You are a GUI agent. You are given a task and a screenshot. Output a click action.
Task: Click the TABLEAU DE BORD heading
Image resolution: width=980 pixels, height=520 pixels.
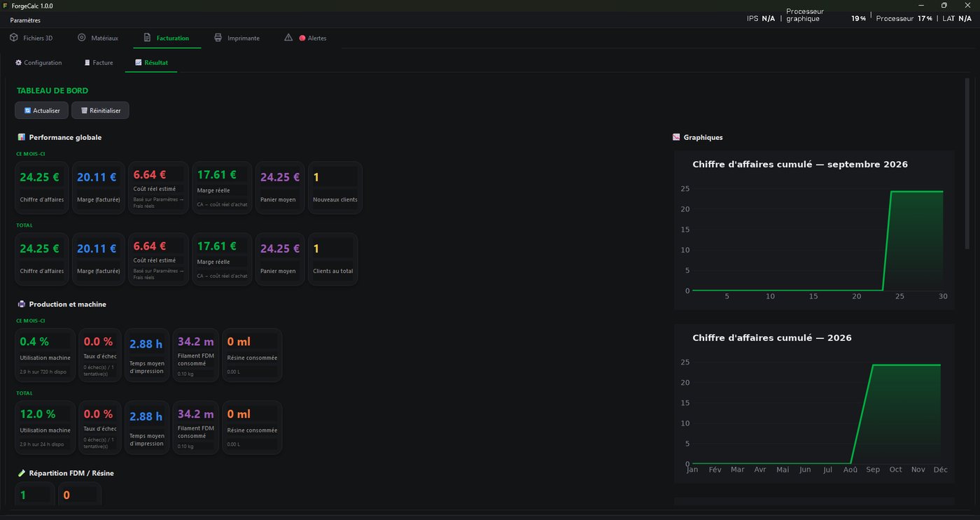click(x=52, y=91)
